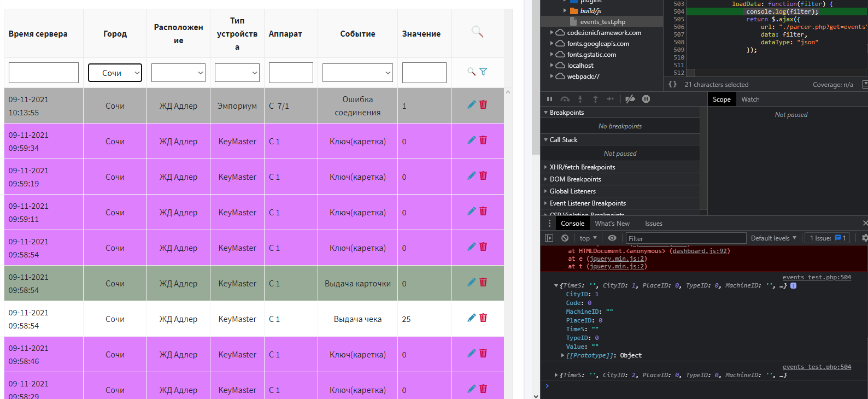Click the header magnifier search icon
Screen dimensions: 868x399
point(477,32)
